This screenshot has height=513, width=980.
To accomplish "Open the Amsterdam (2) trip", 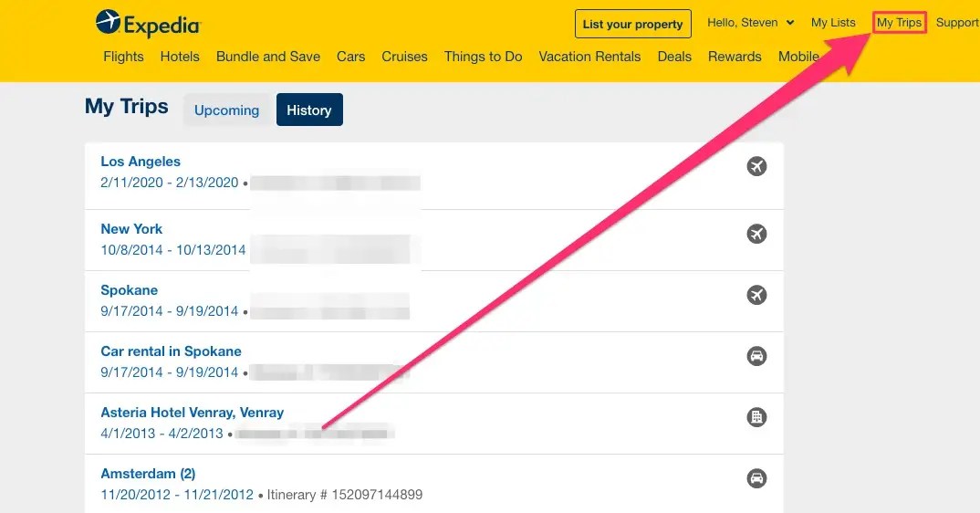I will 148,474.
